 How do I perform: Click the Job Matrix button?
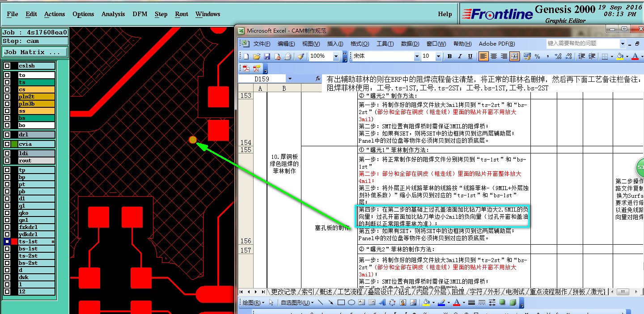tap(35, 52)
